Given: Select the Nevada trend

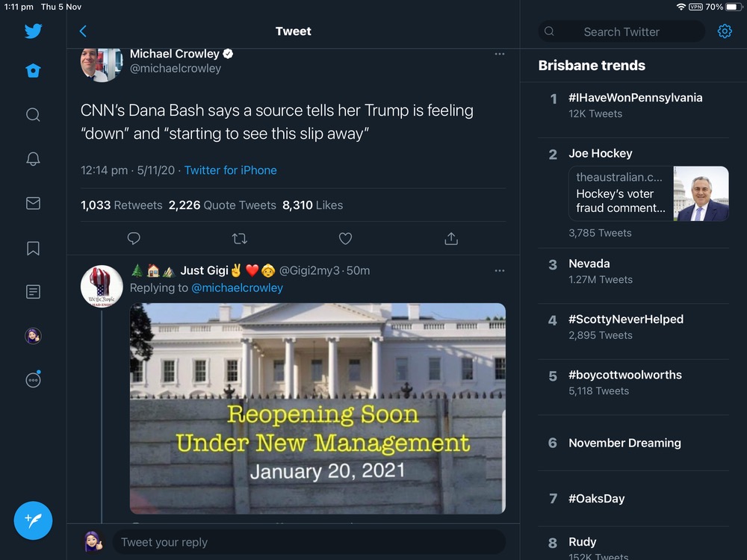Looking at the screenshot, I should (589, 264).
